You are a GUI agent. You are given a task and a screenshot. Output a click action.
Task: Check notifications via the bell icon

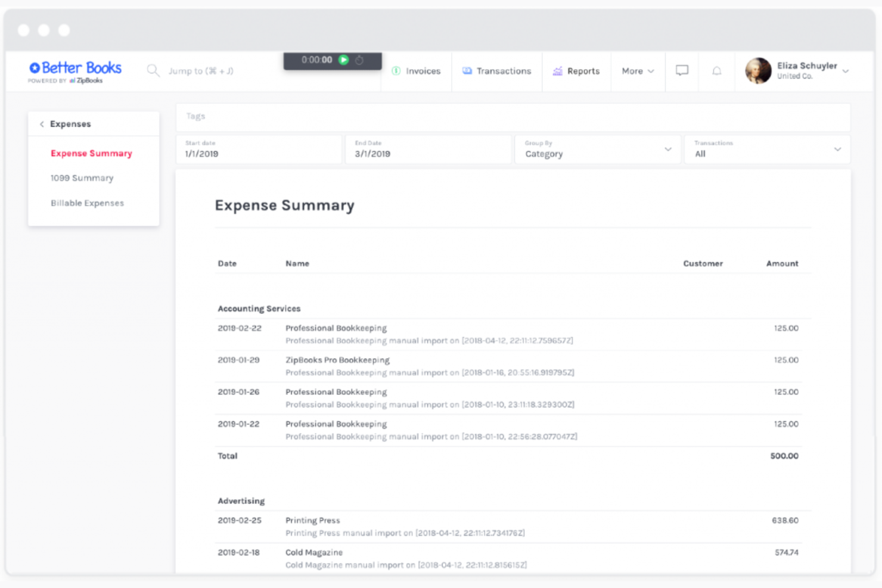click(716, 71)
